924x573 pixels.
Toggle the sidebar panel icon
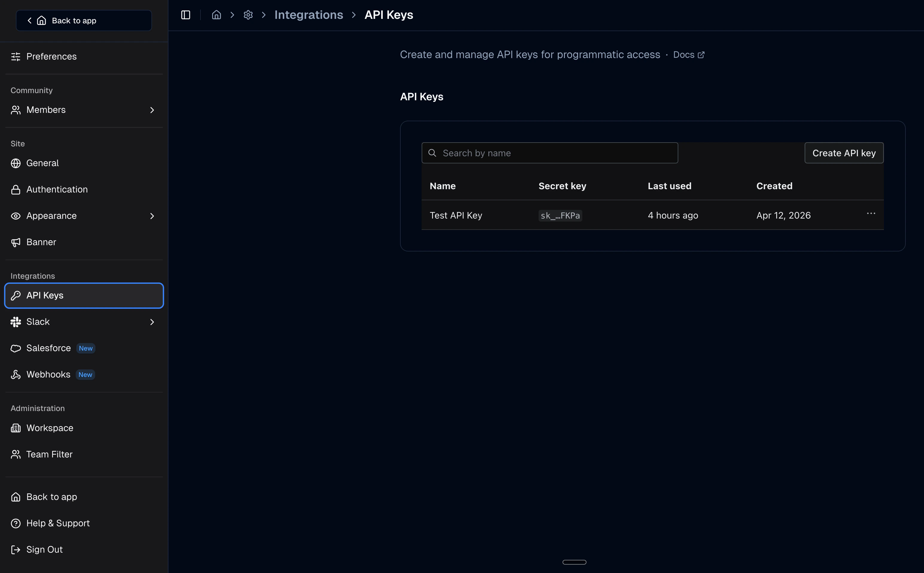(186, 15)
